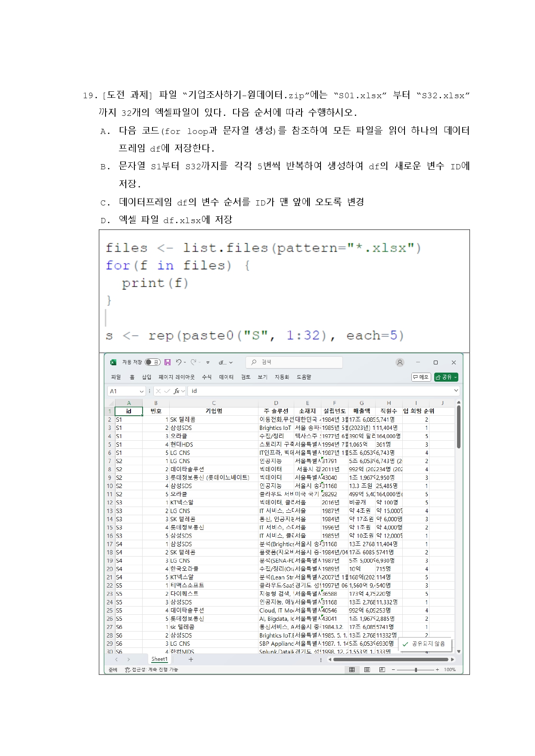
Task: Click the 기업명 header cell
Action: (214, 411)
